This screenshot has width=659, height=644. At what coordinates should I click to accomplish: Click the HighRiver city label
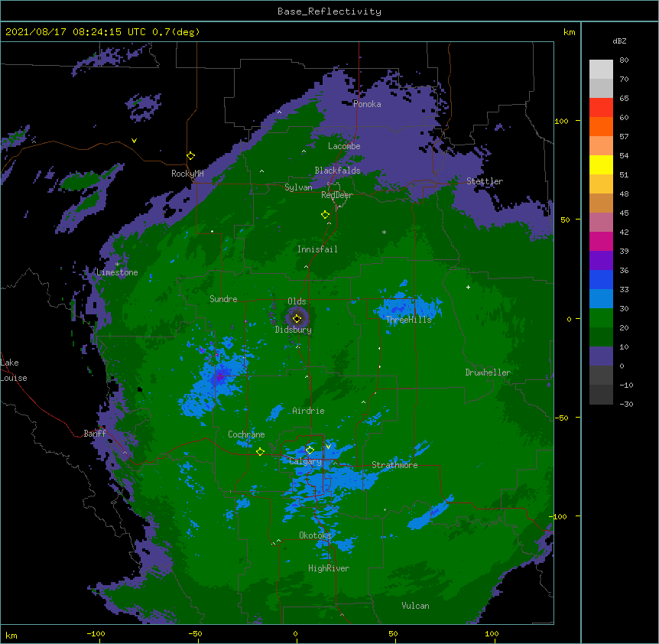tap(329, 568)
